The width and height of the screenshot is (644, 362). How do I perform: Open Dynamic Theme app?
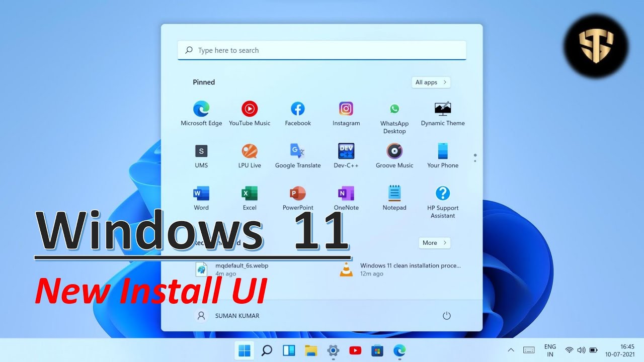click(x=443, y=114)
